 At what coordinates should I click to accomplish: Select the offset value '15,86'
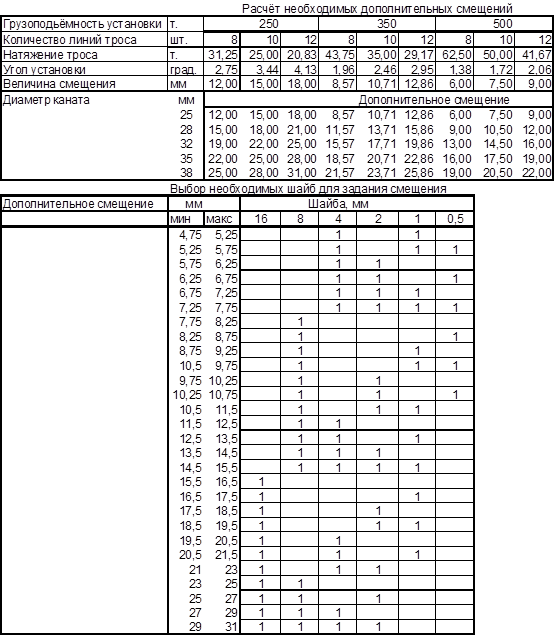point(419,130)
